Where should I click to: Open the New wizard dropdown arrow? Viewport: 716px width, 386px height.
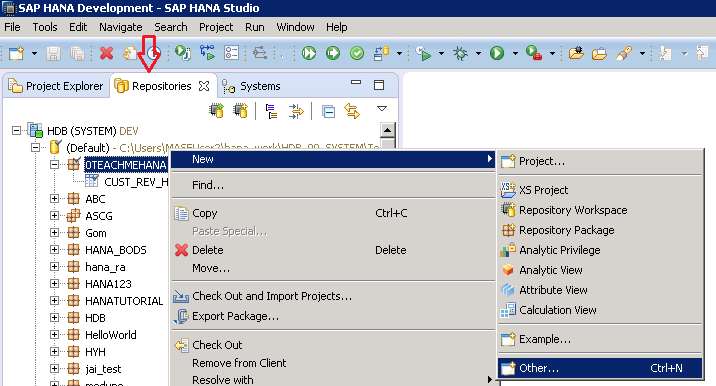pos(34,53)
